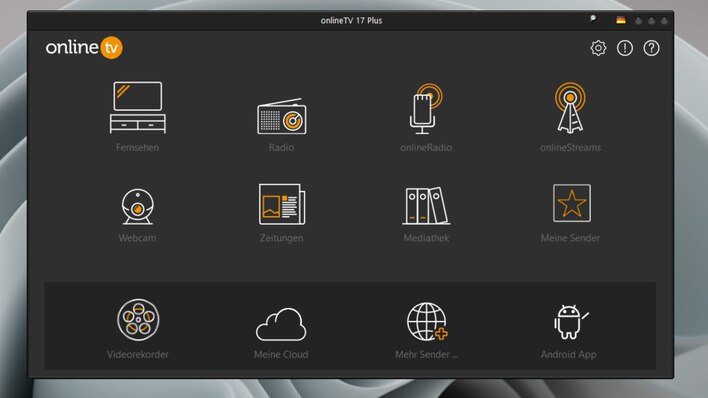Open settings via the gear icon
This screenshot has width=708, height=398.
pos(598,48)
